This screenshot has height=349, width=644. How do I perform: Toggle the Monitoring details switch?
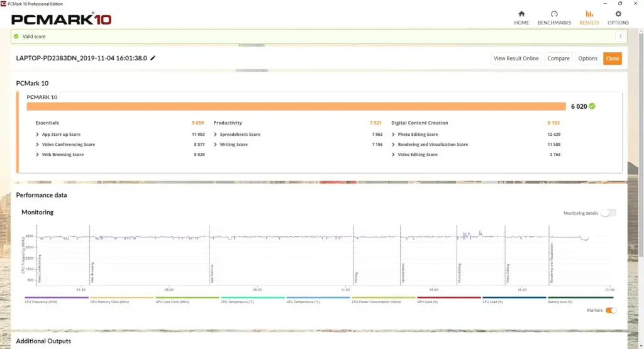608,213
